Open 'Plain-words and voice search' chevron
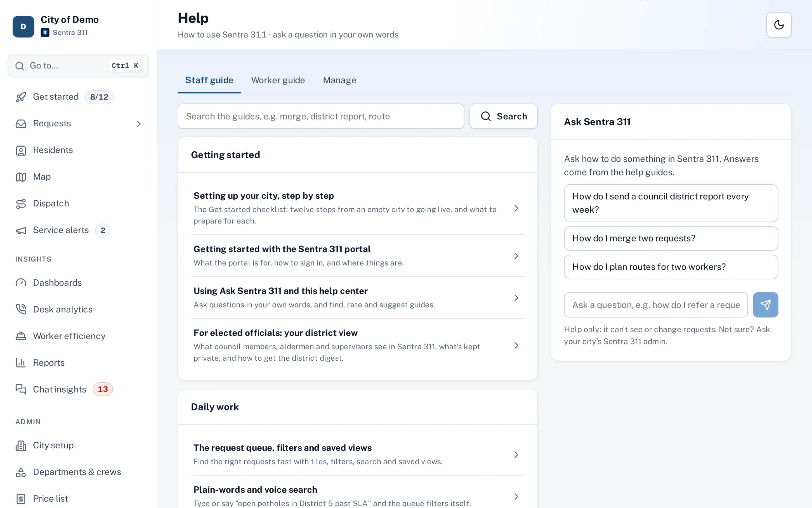The width and height of the screenshot is (812, 508). 516,496
